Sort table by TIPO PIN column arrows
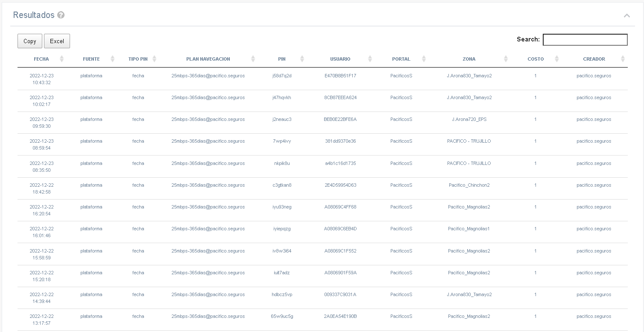The width and height of the screenshot is (644, 332). pyautogui.click(x=154, y=59)
